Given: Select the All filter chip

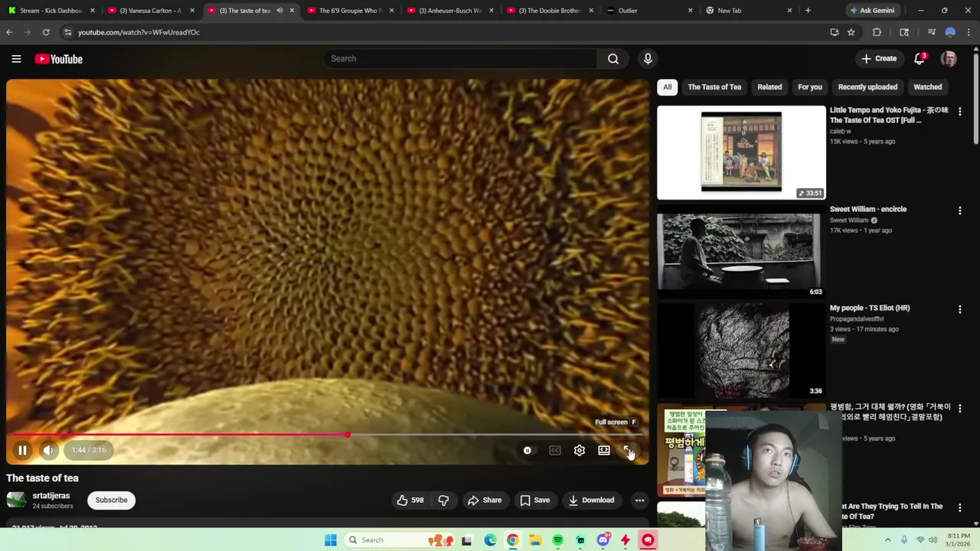Looking at the screenshot, I should pyautogui.click(x=667, y=87).
